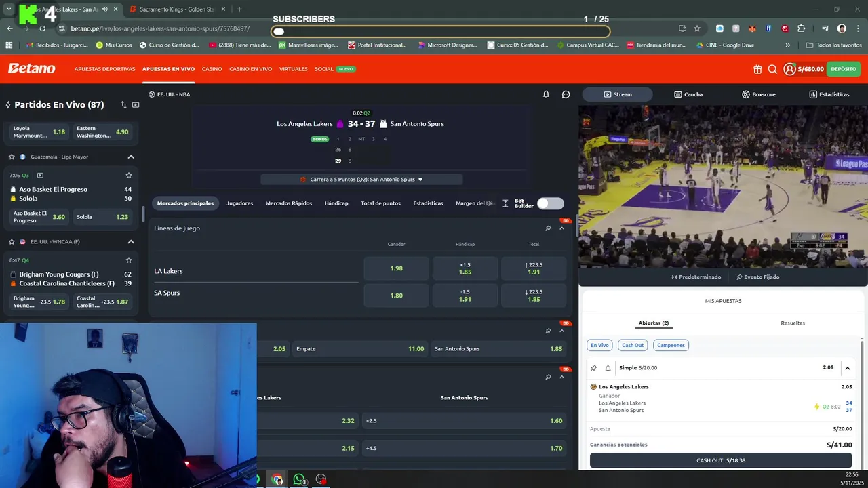The height and width of the screenshot is (488, 868).
Task: Open the MetaMask fox extension icon
Action: coord(752,28)
